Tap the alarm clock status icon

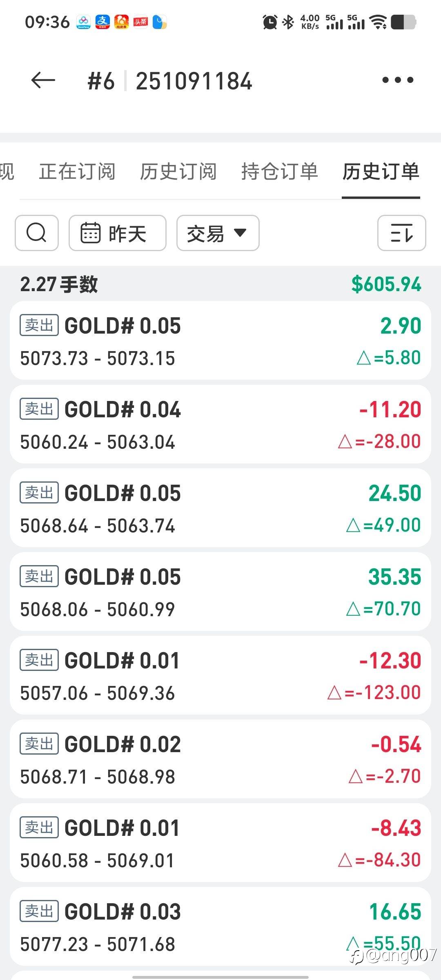pyautogui.click(x=270, y=22)
